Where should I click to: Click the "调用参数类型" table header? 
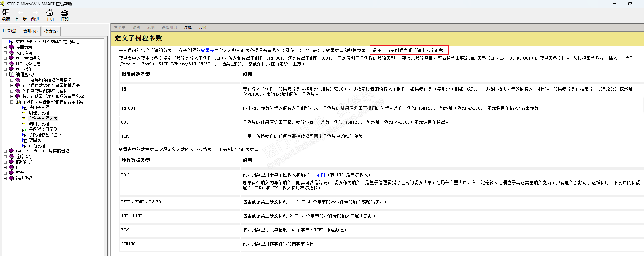click(x=180, y=76)
